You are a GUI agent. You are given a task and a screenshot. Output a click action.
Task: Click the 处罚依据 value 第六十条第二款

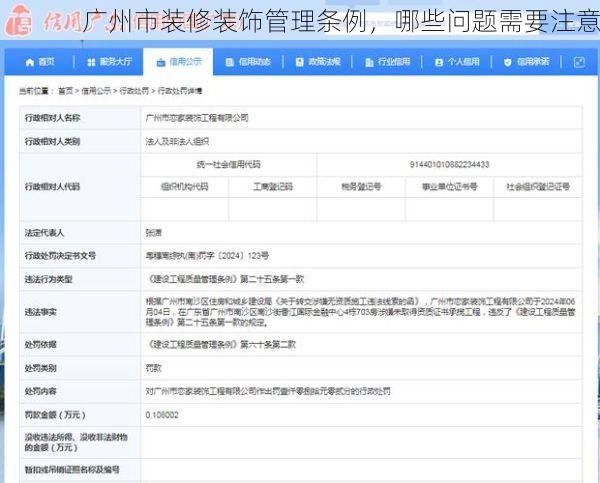coord(221,344)
